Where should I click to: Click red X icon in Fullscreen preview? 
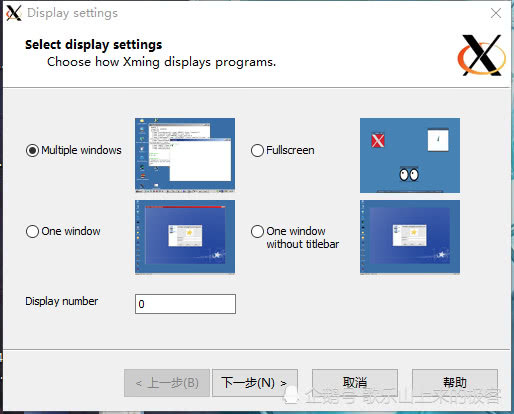pyautogui.click(x=378, y=140)
